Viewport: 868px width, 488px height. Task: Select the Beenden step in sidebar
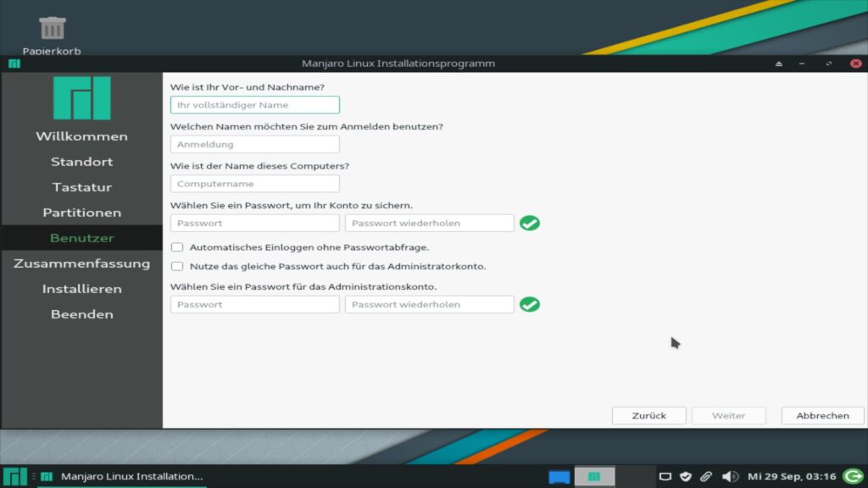coord(82,314)
